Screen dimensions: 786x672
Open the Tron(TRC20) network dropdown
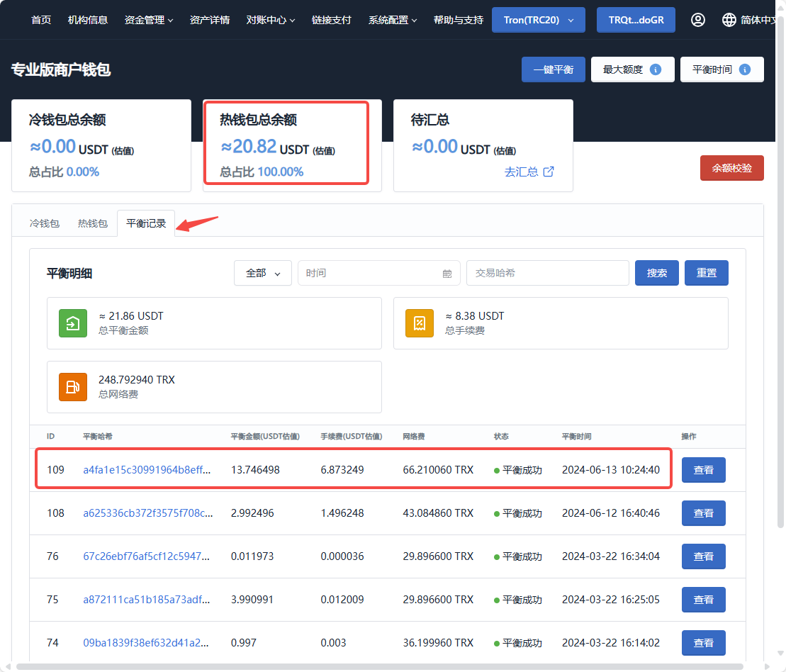(x=539, y=20)
